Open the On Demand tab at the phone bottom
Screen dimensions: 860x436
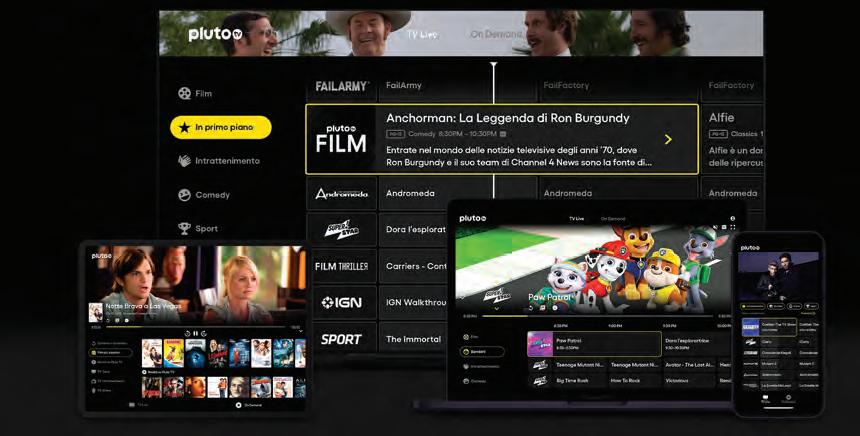[788, 399]
